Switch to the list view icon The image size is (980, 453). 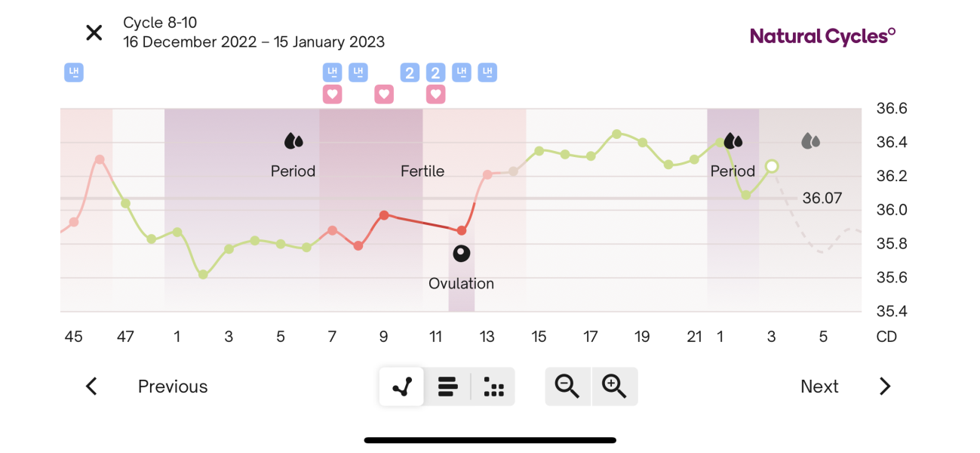pyautogui.click(x=447, y=386)
